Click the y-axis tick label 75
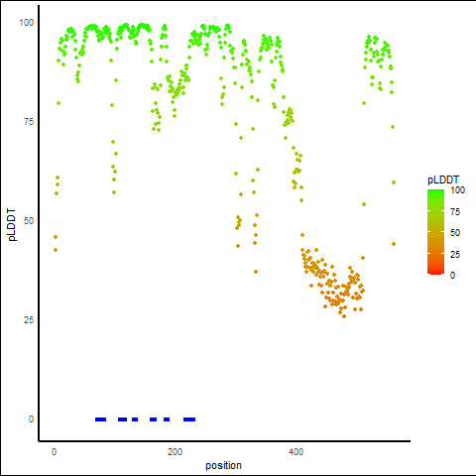The width and height of the screenshot is (476, 476). click(x=29, y=122)
